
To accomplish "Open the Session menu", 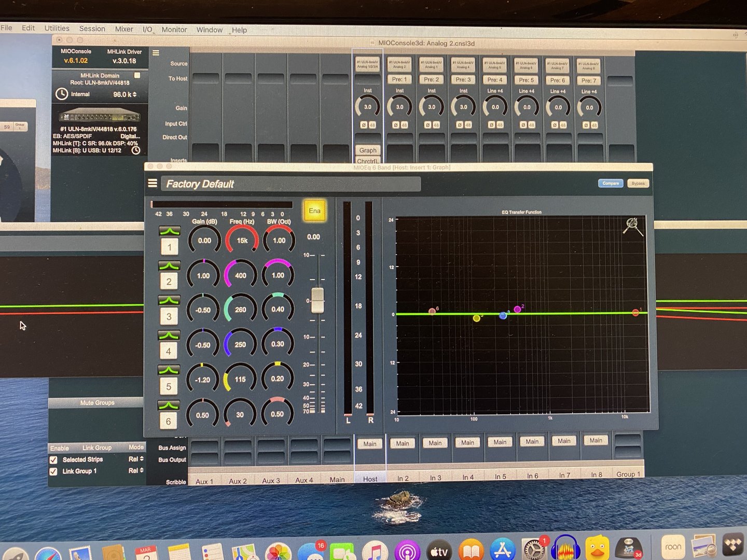I will (92, 29).
